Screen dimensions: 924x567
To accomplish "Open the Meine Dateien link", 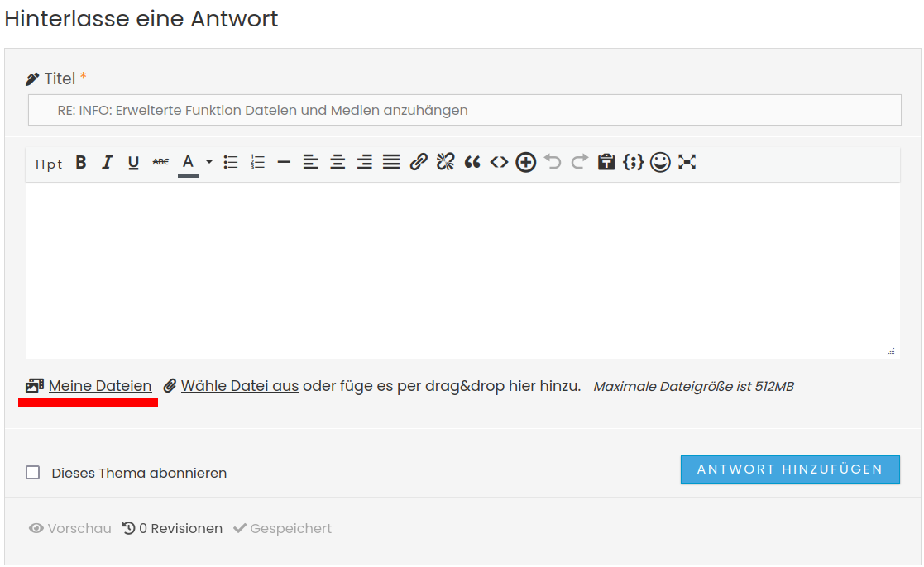I will click(99, 386).
